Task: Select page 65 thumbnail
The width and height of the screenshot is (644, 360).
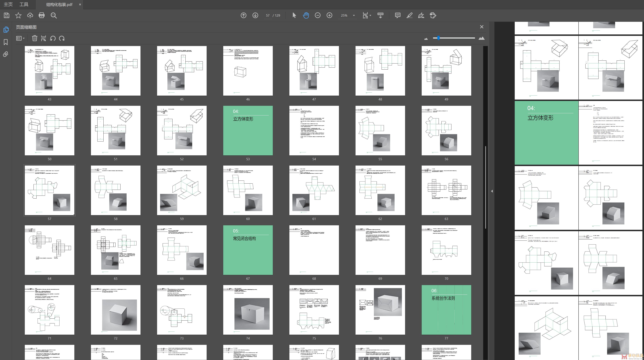Action: click(116, 250)
